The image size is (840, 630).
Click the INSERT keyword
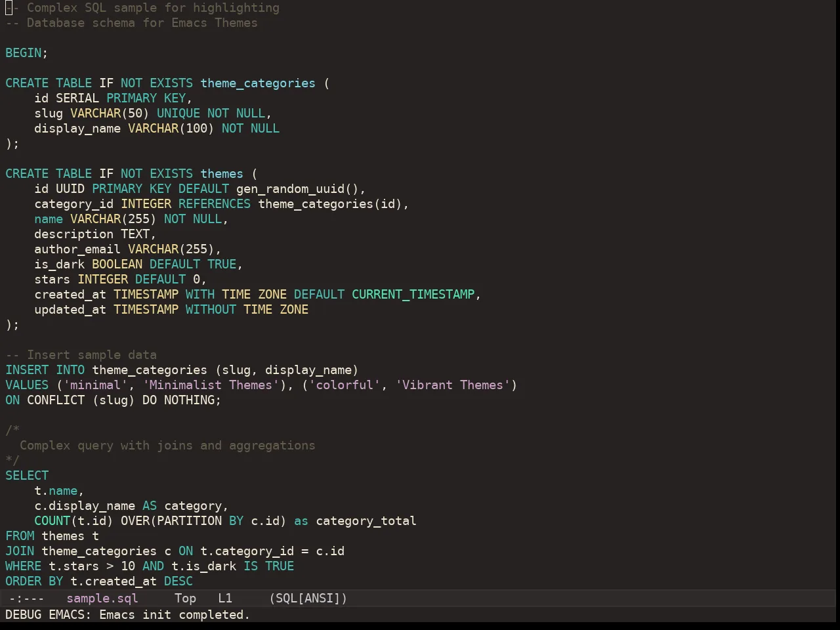click(27, 370)
